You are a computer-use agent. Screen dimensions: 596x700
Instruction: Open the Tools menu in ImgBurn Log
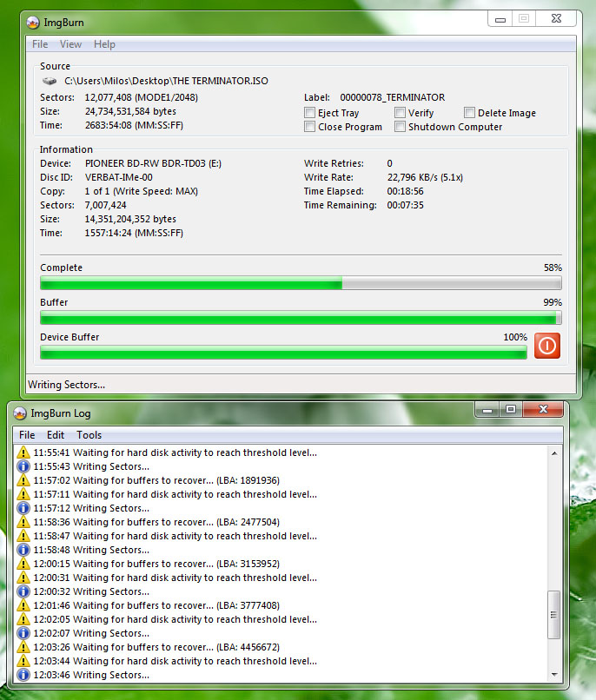pyautogui.click(x=89, y=435)
